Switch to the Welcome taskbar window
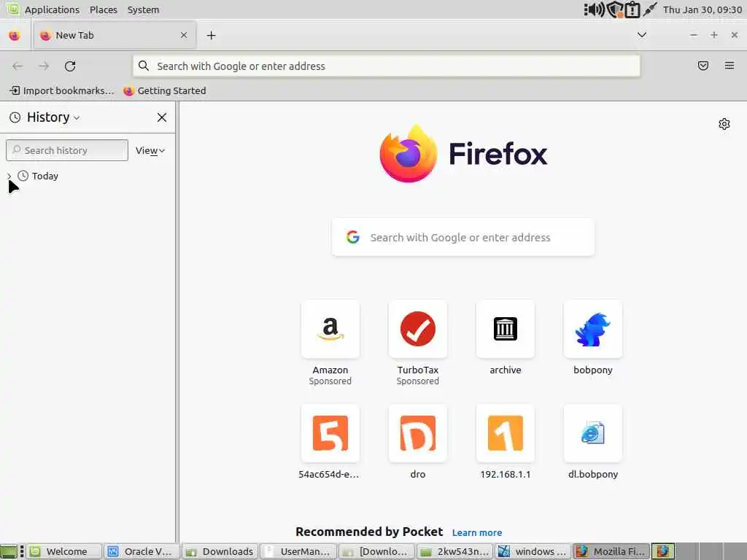747x560 pixels. point(64,551)
